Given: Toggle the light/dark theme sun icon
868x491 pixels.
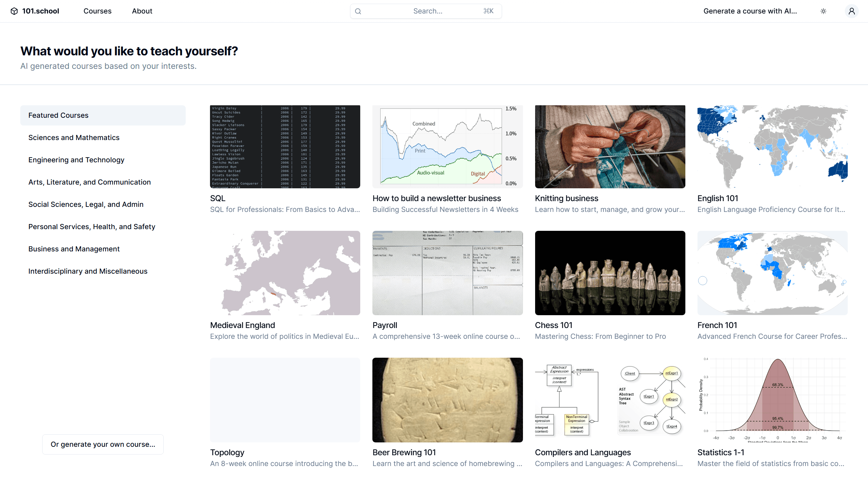Looking at the screenshot, I should pos(823,11).
